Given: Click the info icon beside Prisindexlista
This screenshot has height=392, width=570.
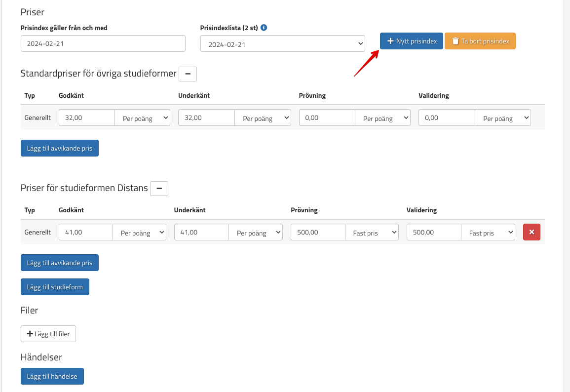Looking at the screenshot, I should [264, 28].
